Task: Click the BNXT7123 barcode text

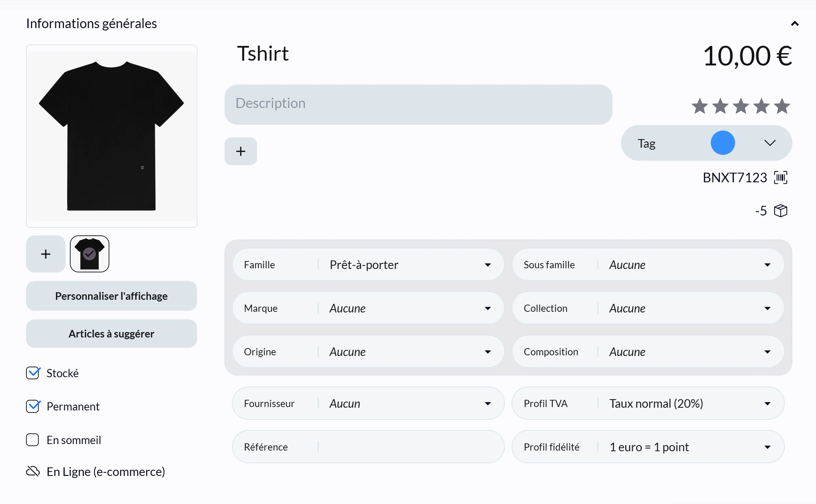Action: (734, 178)
